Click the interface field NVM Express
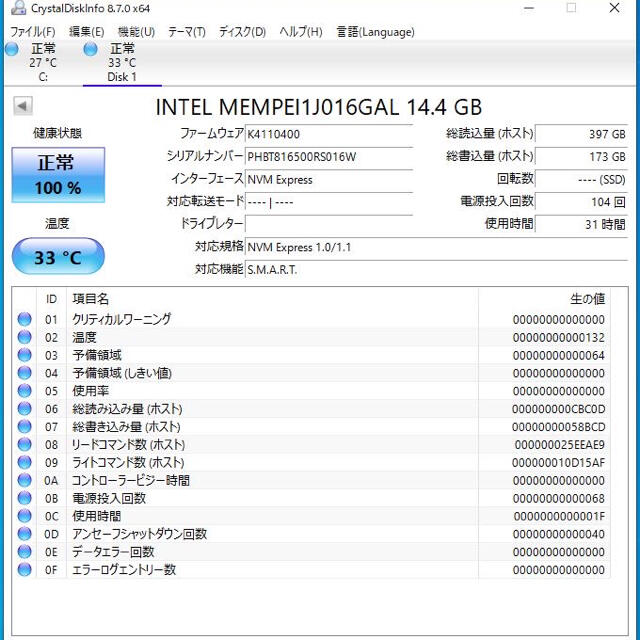The width and height of the screenshot is (640, 640). [329, 179]
